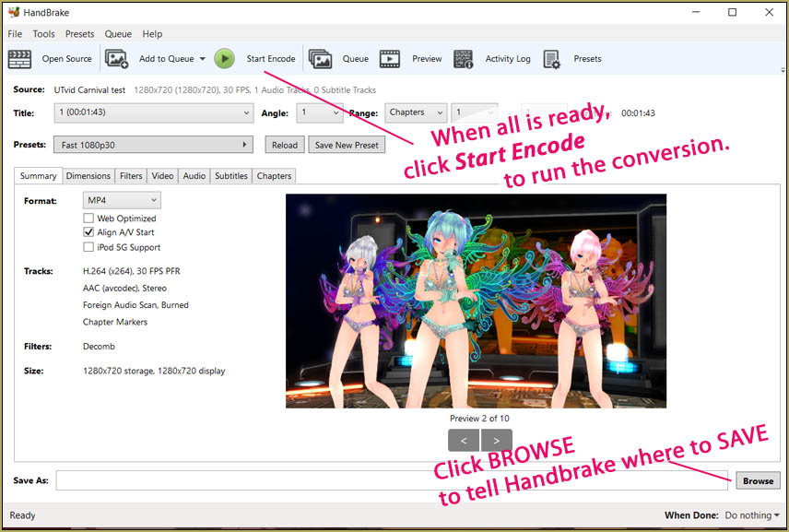Click the Open Source label
Image resolution: width=789 pixels, height=532 pixels.
67,59
